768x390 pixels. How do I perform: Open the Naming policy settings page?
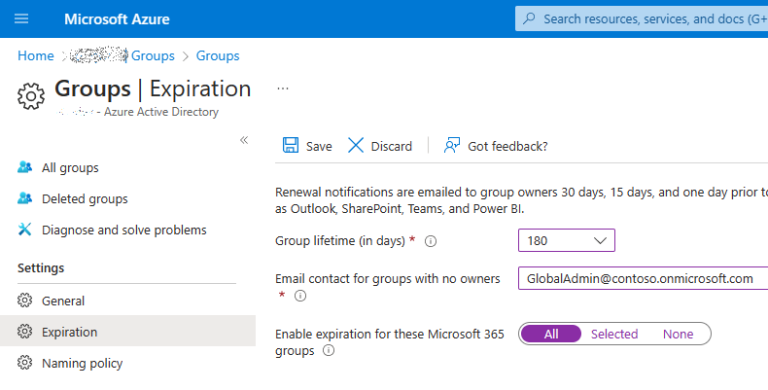pos(82,363)
